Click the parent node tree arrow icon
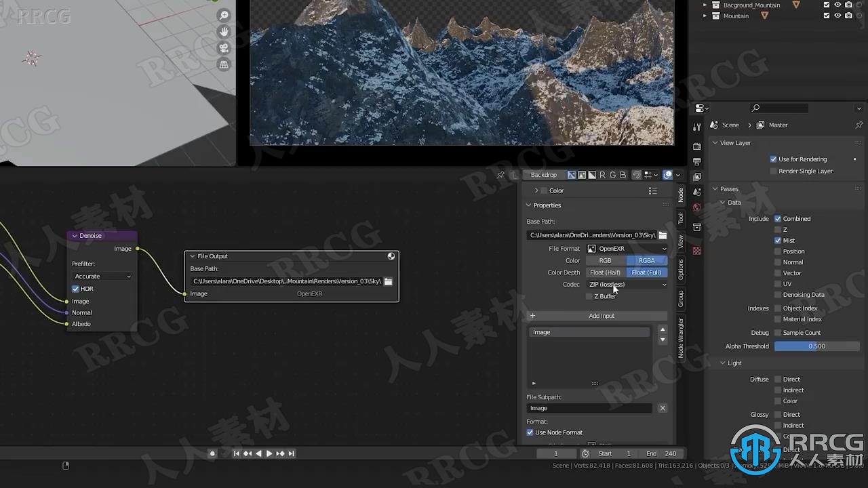The width and height of the screenshot is (868, 488). 513,175
